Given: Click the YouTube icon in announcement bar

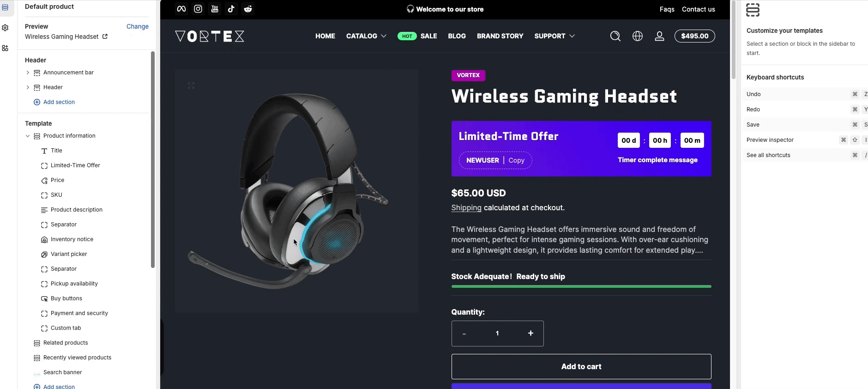Looking at the screenshot, I should pyautogui.click(x=215, y=9).
